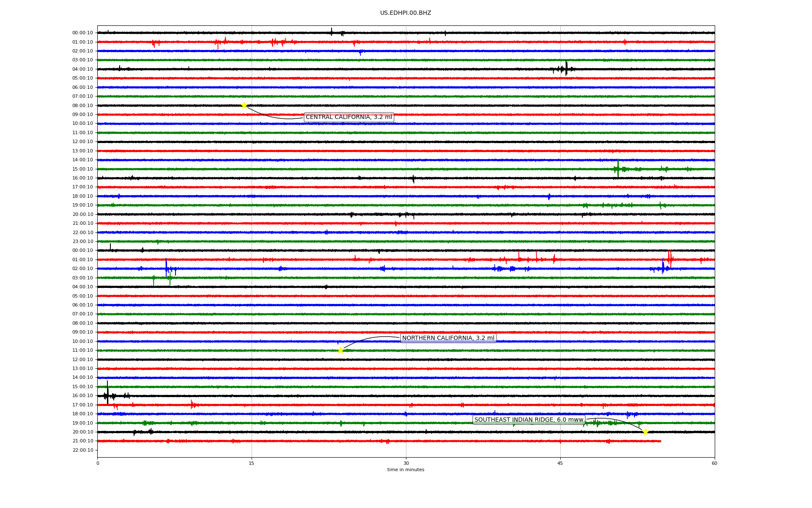Select the NORTHERN CALIFORNIA, 3.2 ml annotation
Screen dimensions: 812x508
pos(448,338)
